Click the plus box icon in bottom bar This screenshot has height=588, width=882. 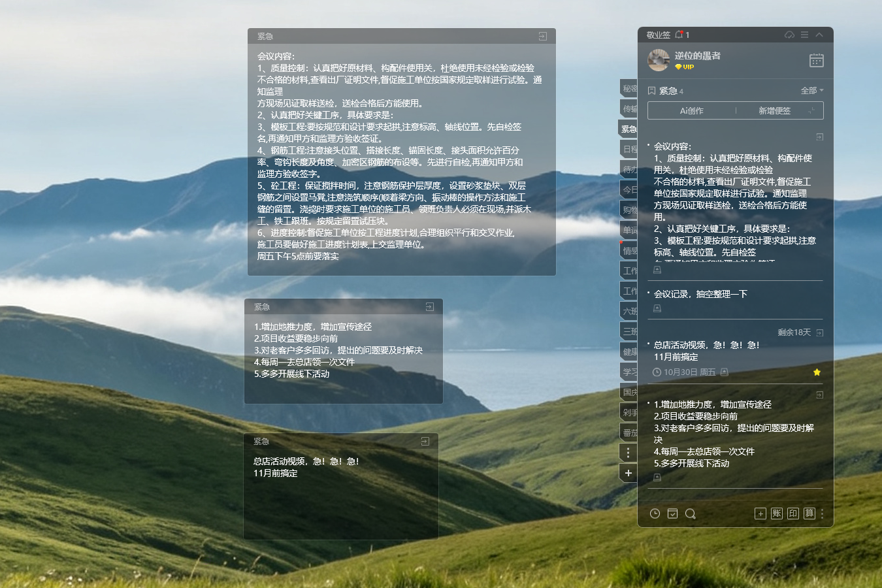click(x=760, y=514)
